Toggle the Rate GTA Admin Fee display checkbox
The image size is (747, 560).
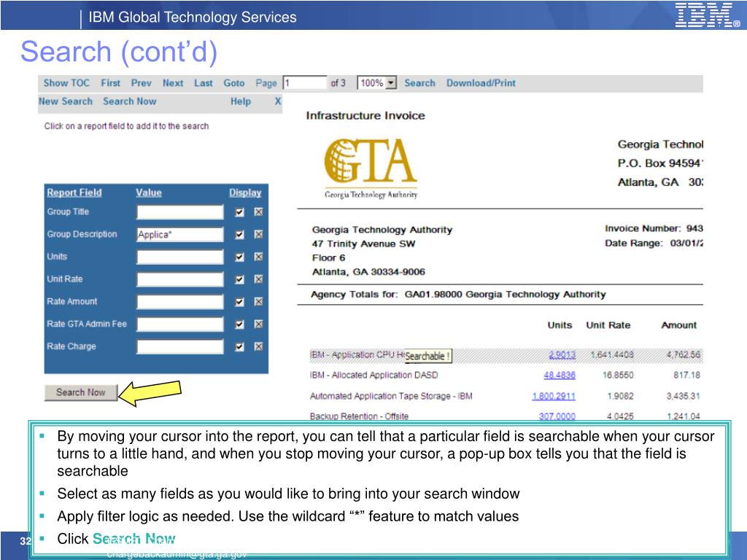point(239,324)
